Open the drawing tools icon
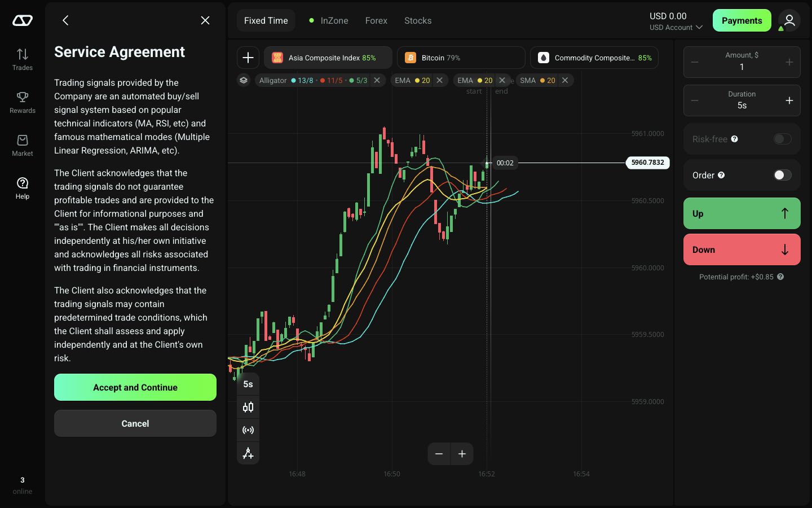This screenshot has width=812, height=508. pos(248,453)
